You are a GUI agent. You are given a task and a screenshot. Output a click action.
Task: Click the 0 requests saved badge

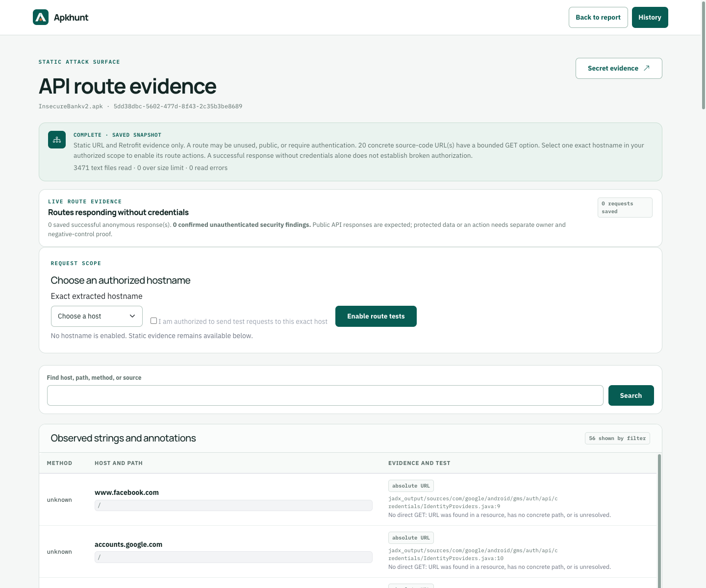coord(625,207)
